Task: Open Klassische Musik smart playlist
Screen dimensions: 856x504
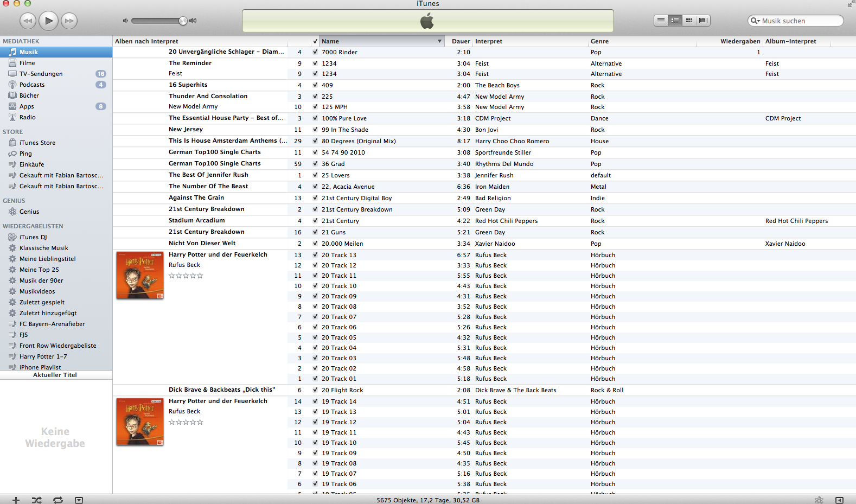Action: click(x=56, y=248)
